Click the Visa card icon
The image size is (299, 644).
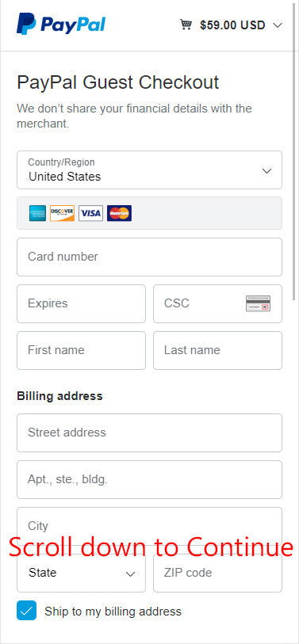tap(90, 213)
